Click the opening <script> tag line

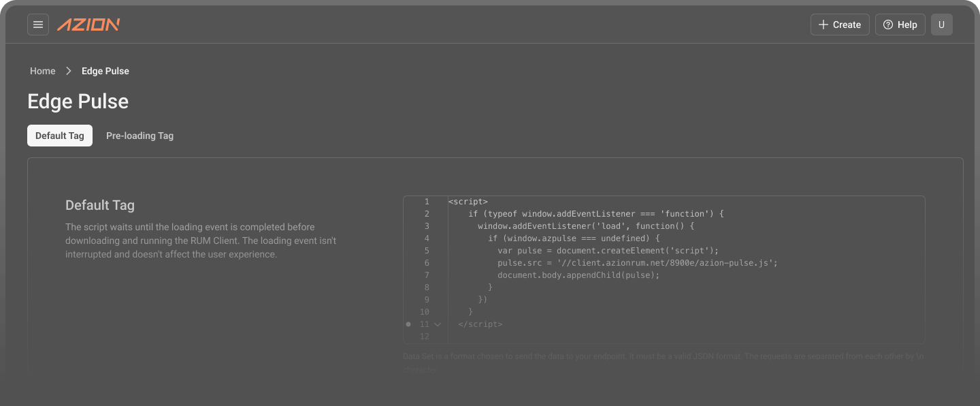pos(468,202)
